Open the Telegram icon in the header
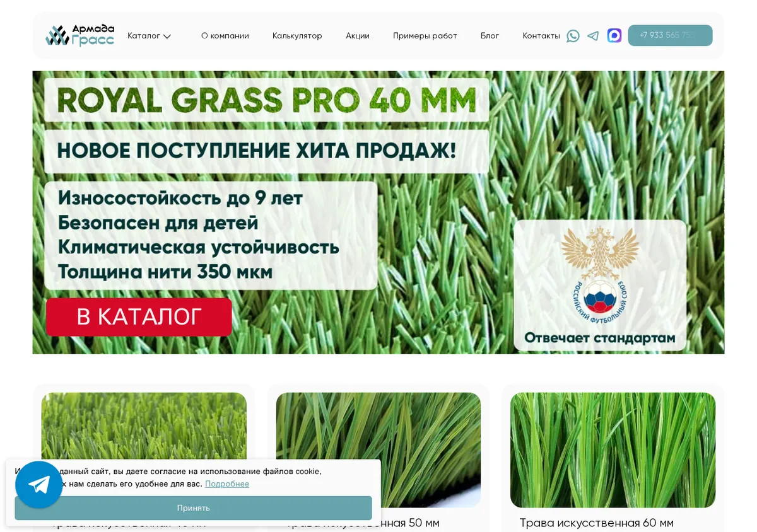Viewport: 757px width, 532px height. point(593,36)
